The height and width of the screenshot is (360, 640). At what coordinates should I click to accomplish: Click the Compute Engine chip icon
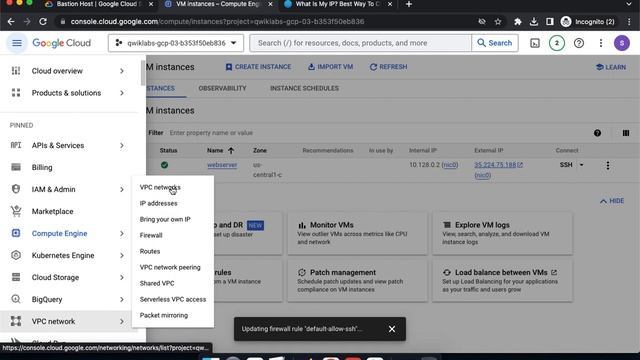[x=16, y=233]
